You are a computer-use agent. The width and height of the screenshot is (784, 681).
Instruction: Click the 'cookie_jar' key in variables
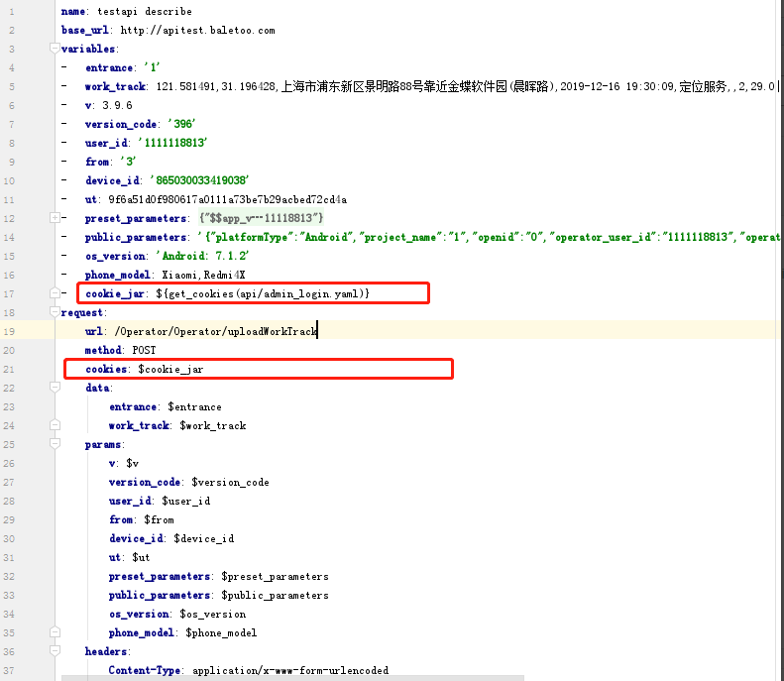tap(115, 293)
